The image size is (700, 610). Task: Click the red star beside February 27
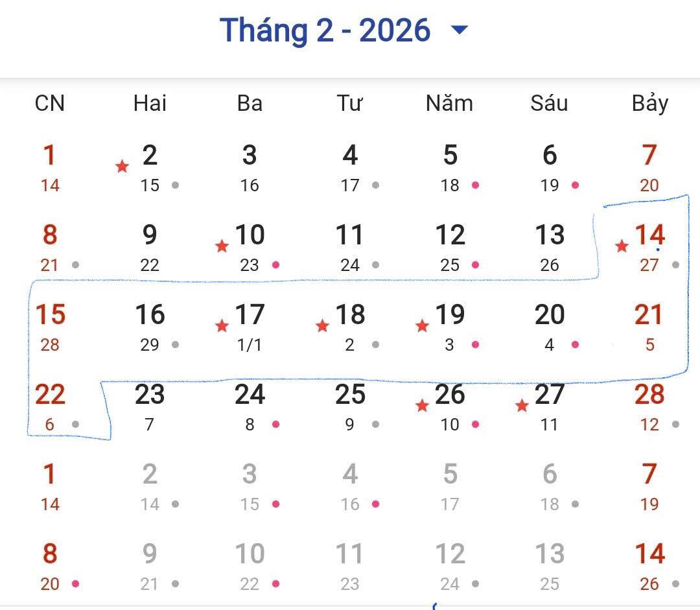[522, 406]
